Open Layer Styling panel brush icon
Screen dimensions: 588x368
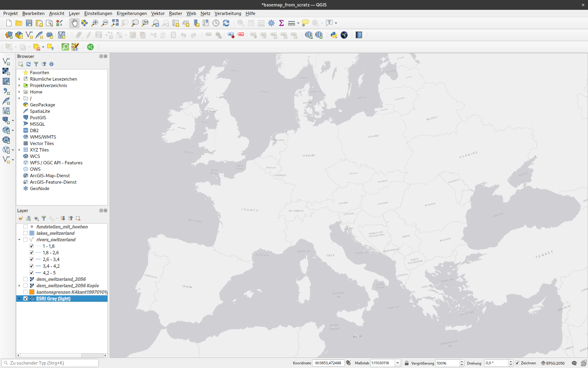pyautogui.click(x=21, y=218)
